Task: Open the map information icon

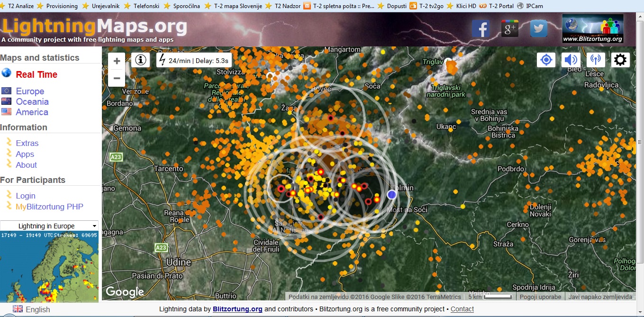Action: coord(140,60)
